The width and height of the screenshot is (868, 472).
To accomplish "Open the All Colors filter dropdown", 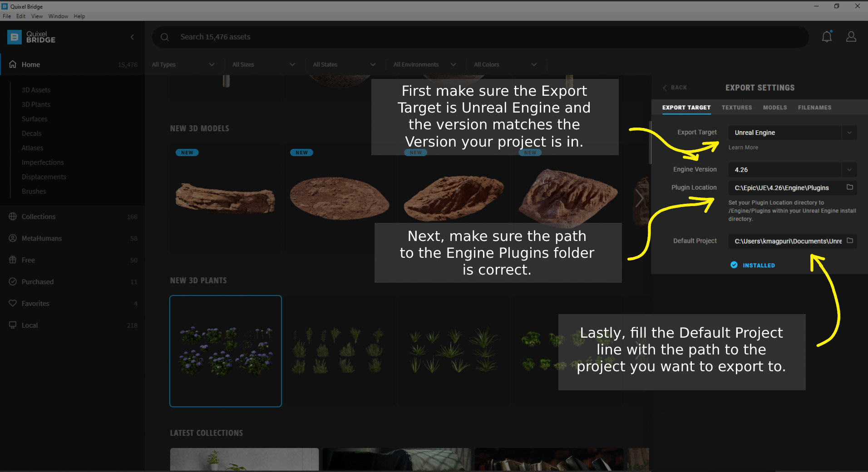I will coord(505,64).
